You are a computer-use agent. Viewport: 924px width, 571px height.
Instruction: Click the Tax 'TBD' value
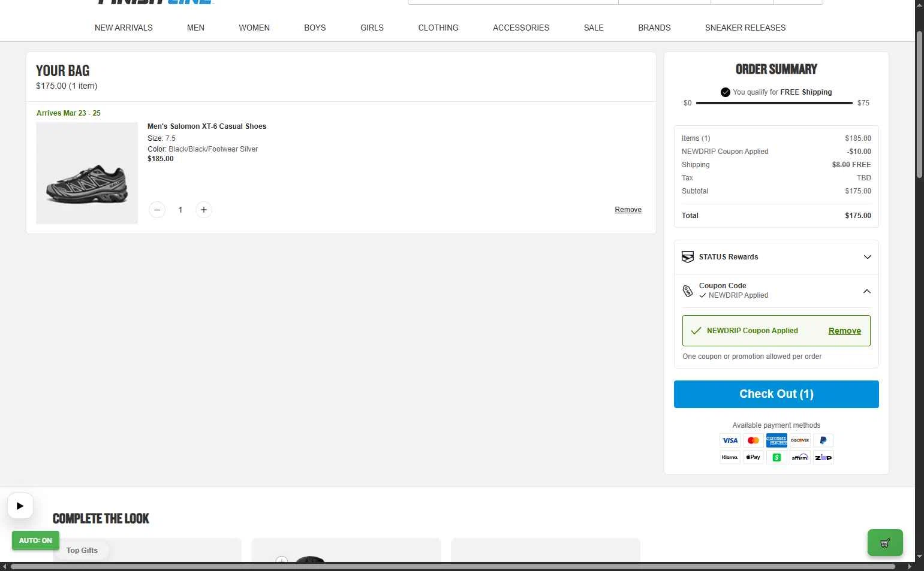click(864, 178)
